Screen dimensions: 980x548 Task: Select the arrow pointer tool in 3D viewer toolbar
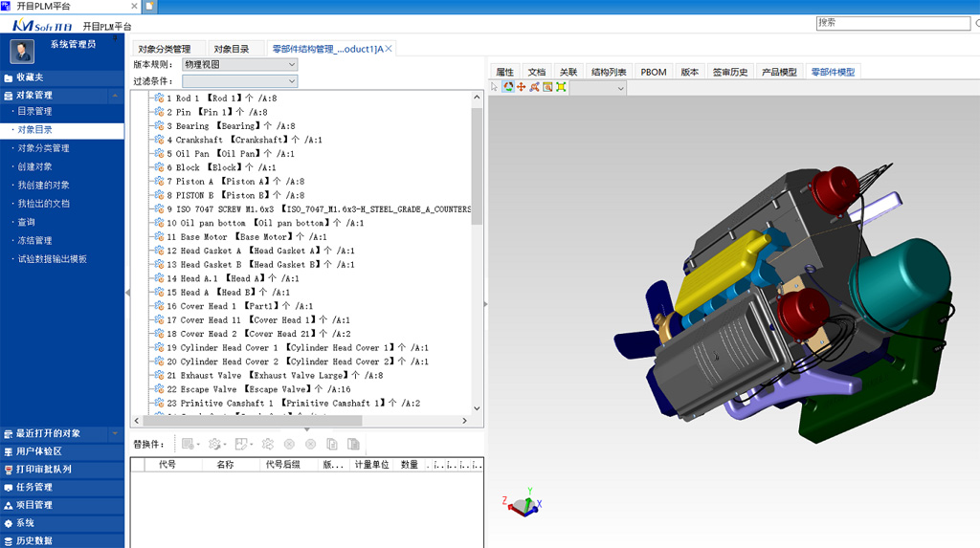point(495,87)
